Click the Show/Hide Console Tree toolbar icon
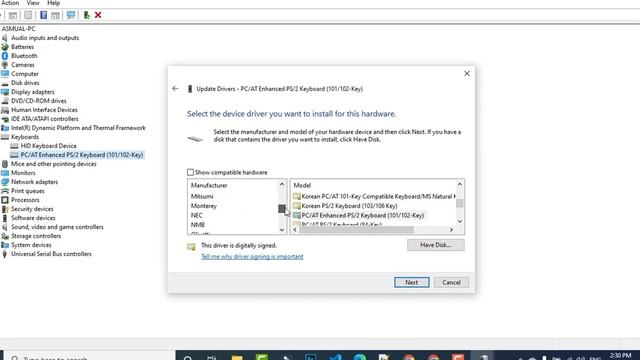This screenshot has width=640, height=360. click(x=13, y=16)
